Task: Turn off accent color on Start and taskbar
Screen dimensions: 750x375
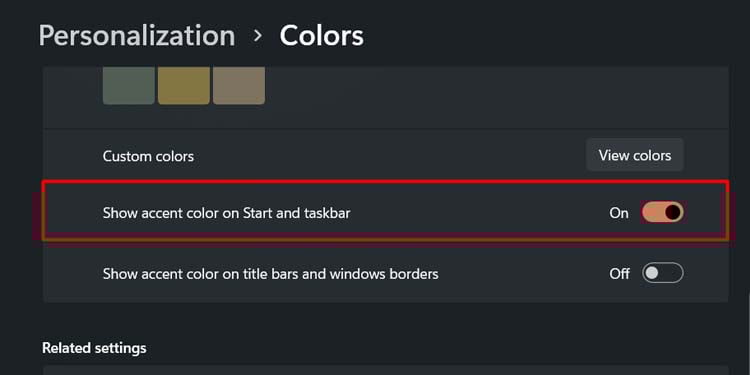Action: [662, 212]
